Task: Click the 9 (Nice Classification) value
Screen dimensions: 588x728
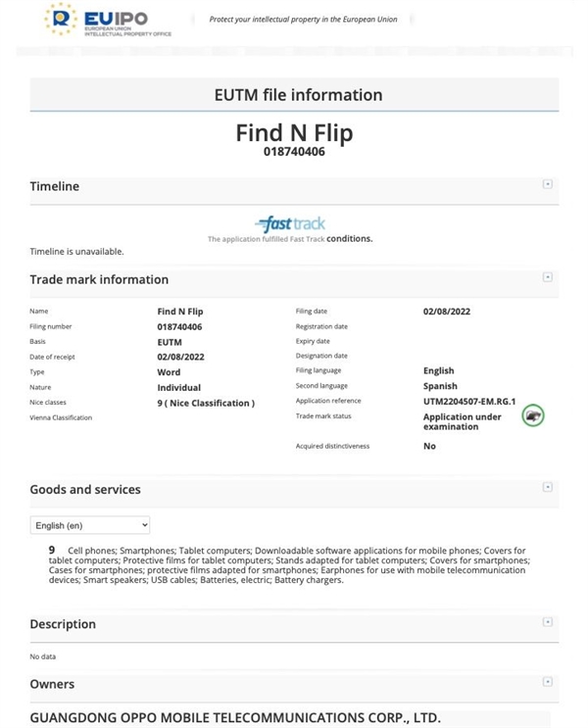Action: coord(206,403)
